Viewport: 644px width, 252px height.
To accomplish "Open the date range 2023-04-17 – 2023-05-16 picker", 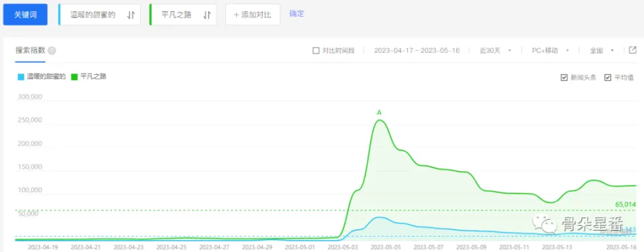I will [417, 50].
